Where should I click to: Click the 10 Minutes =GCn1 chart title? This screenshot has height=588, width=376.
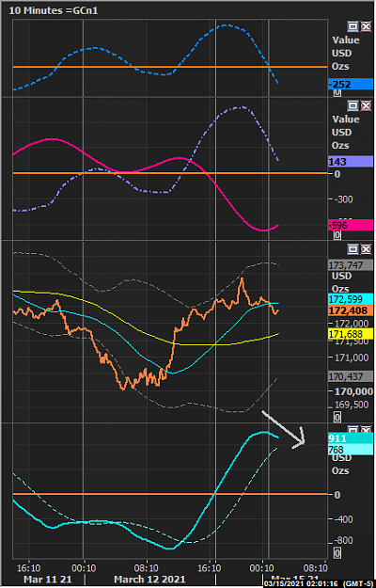point(54,10)
